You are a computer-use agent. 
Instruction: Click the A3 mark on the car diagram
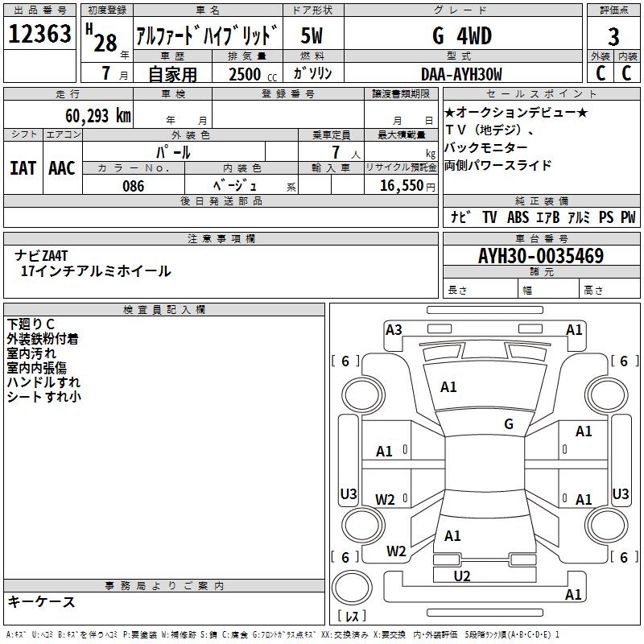pyautogui.click(x=394, y=329)
